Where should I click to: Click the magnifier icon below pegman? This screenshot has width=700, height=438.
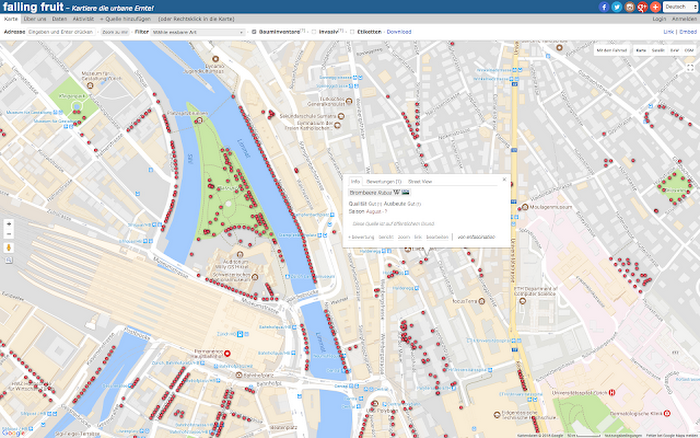click(9, 260)
